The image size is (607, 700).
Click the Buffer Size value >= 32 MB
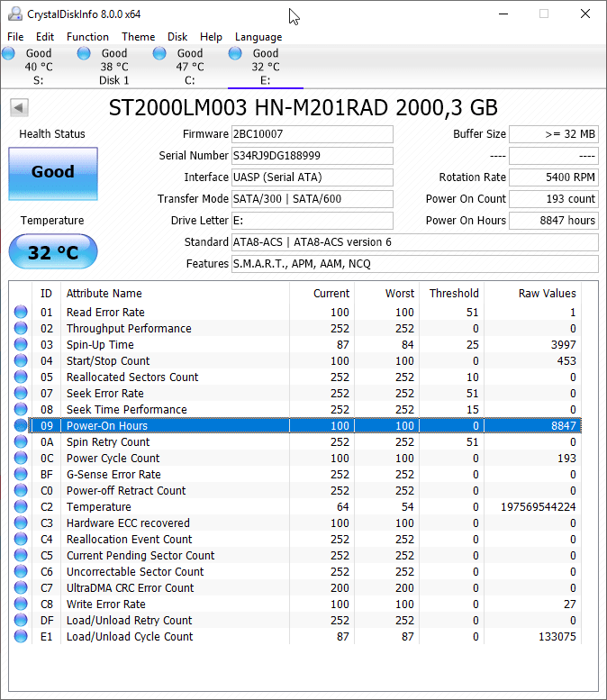tap(554, 134)
